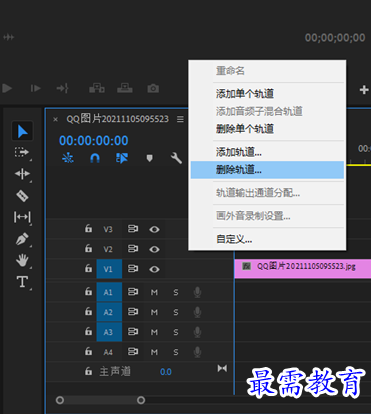Toggle sync lock on A4 track
Image resolution: width=371 pixels, height=414 pixels.
point(133,352)
